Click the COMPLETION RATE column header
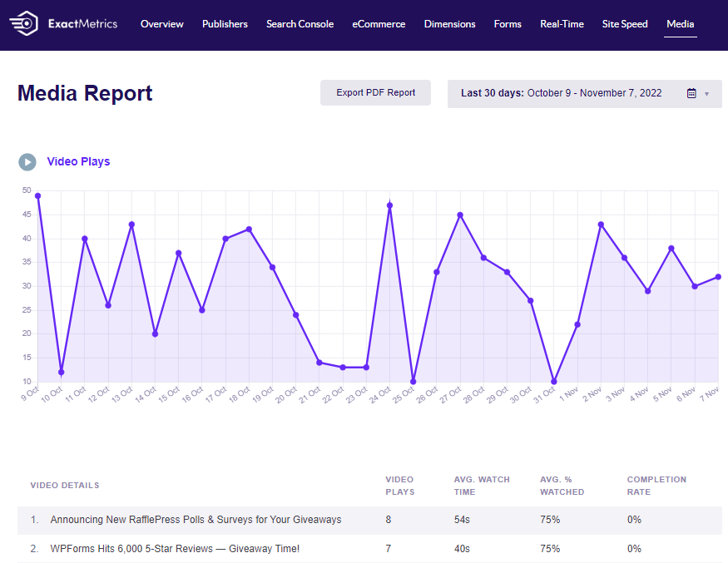728x563 pixels. pos(656,486)
